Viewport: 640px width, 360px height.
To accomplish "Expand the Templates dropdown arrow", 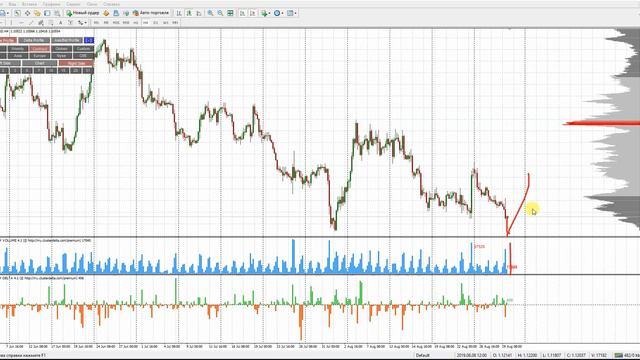I will [295, 13].
